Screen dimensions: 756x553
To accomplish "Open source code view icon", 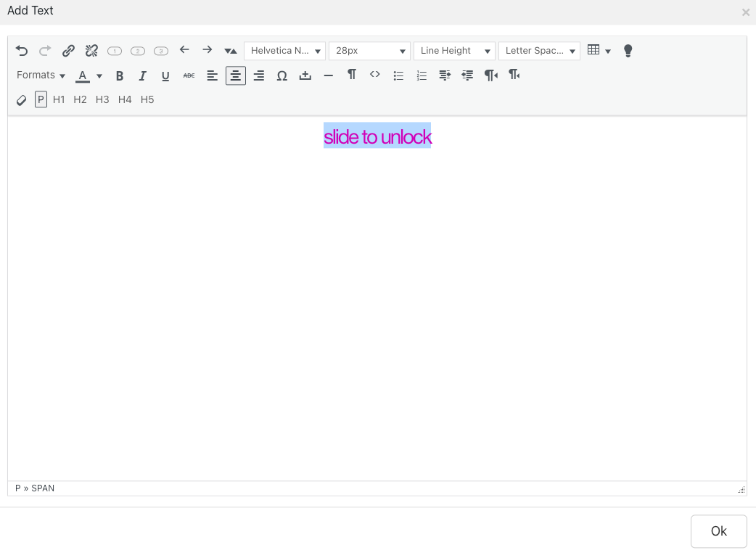I will tap(375, 75).
